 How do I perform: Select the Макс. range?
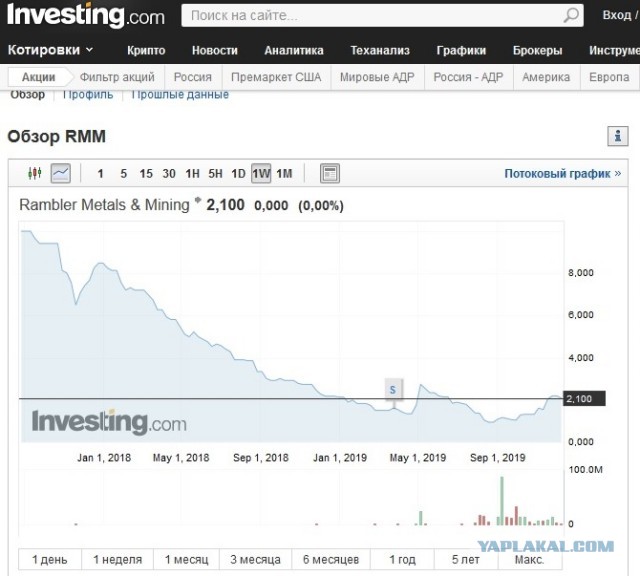click(530, 559)
